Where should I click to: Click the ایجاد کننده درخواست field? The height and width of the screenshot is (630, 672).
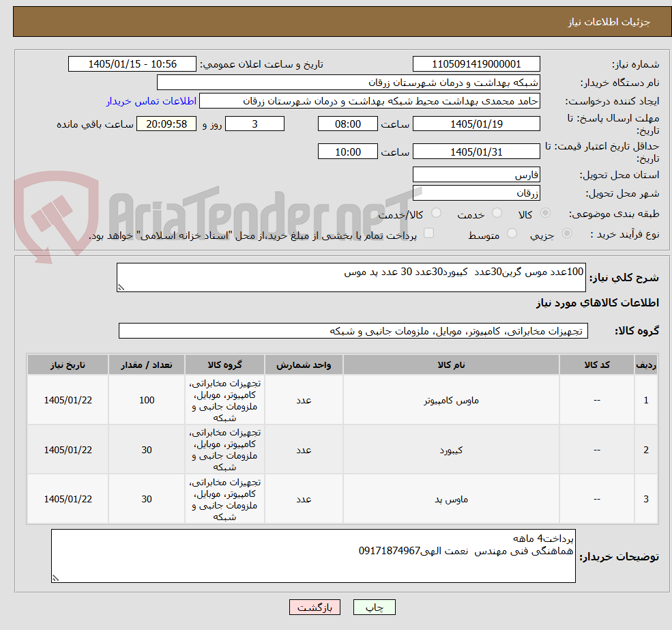click(x=369, y=101)
